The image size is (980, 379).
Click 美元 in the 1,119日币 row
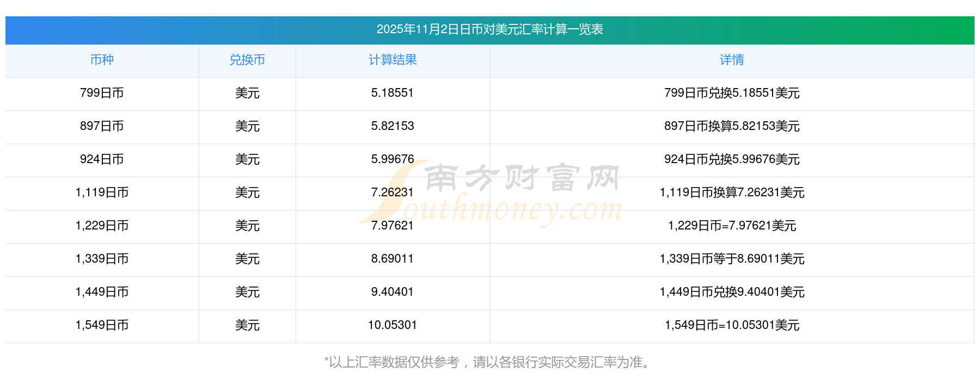247,192
